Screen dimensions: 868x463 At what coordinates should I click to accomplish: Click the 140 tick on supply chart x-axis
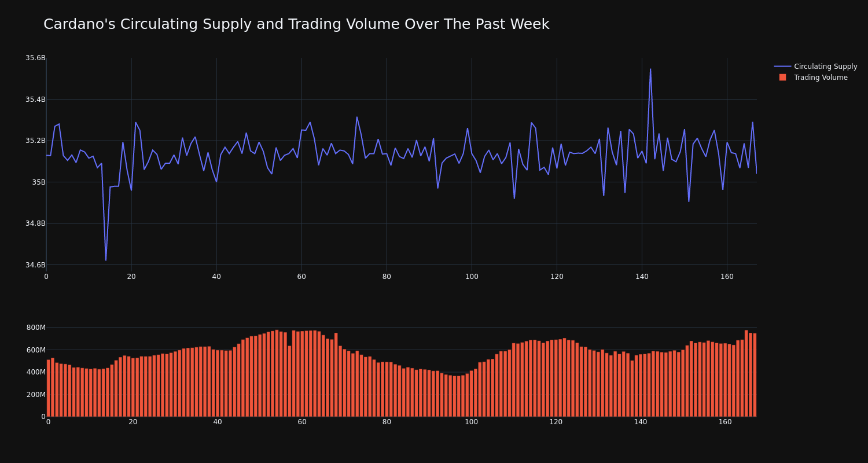point(642,277)
